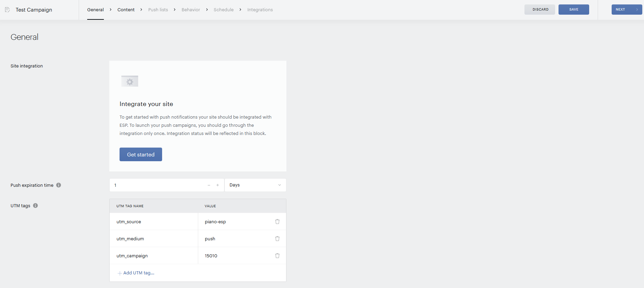Click the UTM tags info icon
Screen dimensions: 644x288
click(x=35, y=206)
